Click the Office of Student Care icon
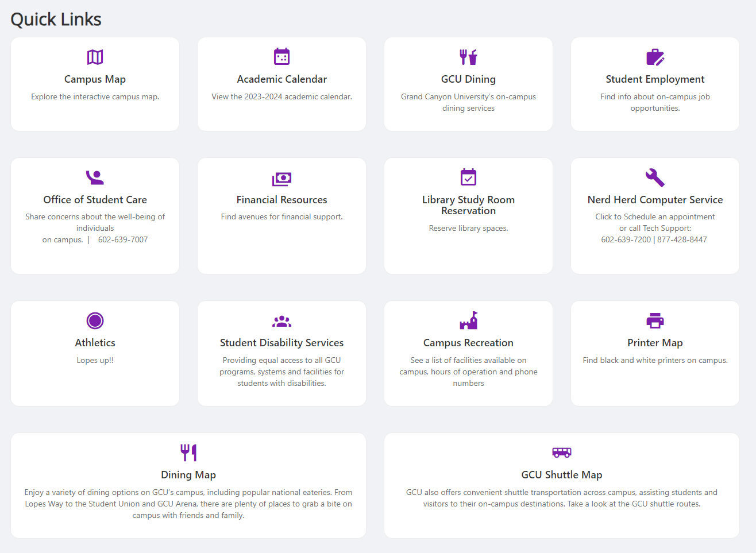 tap(95, 177)
